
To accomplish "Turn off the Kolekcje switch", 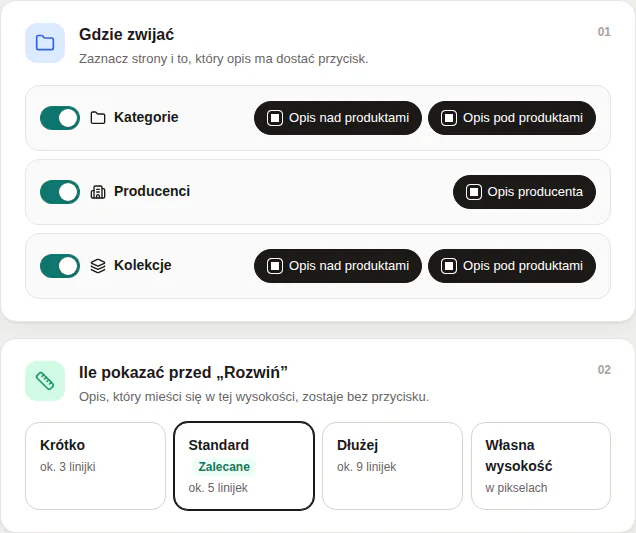I will [x=60, y=266].
